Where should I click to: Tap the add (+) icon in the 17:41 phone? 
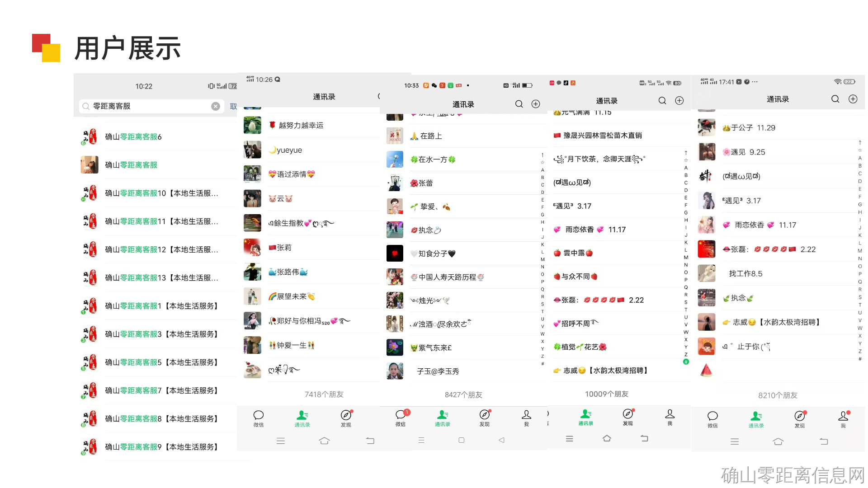coord(853,99)
